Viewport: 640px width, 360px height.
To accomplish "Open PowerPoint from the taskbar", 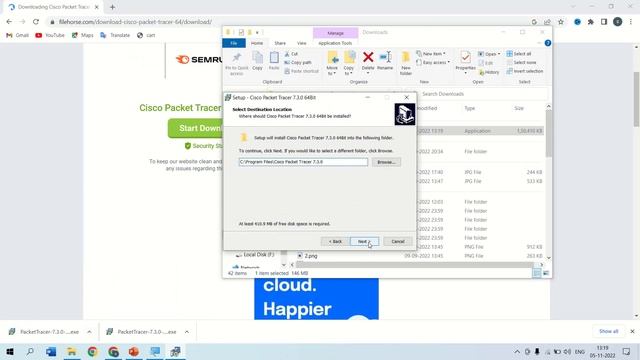I will 134,352.
